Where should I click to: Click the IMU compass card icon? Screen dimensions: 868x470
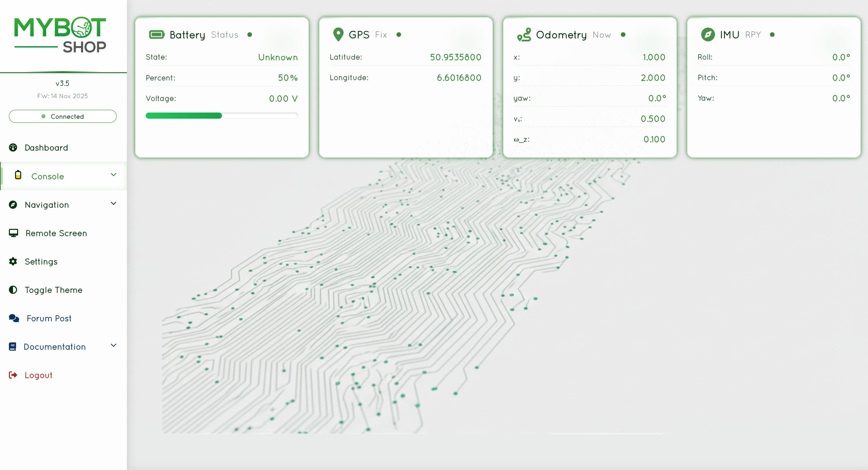(x=708, y=35)
